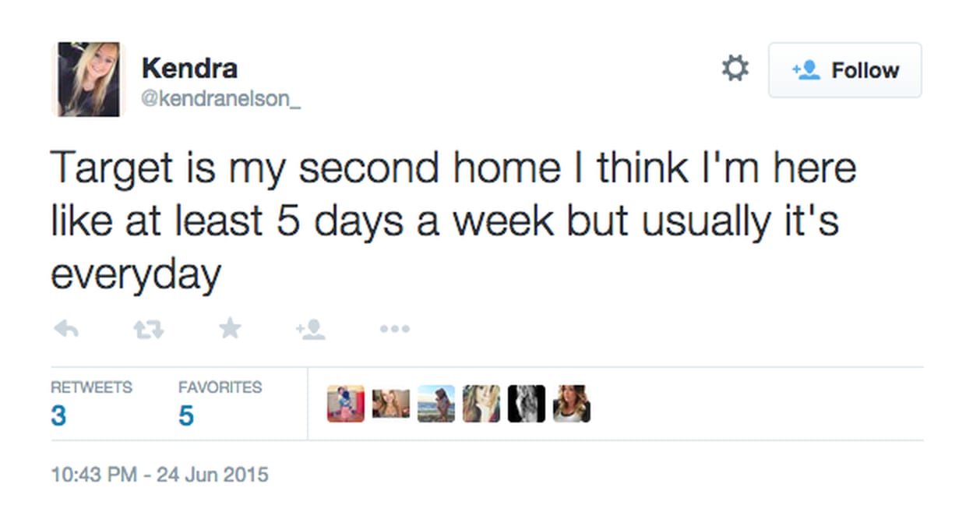This screenshot has height=530, width=980.
Task: Click the fifth black-and-white favoriter avatar
Action: tap(526, 404)
